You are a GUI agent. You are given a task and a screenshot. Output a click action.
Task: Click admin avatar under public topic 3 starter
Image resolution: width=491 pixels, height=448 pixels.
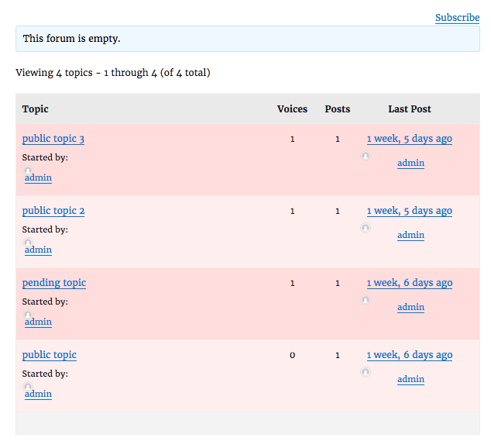[x=28, y=171]
